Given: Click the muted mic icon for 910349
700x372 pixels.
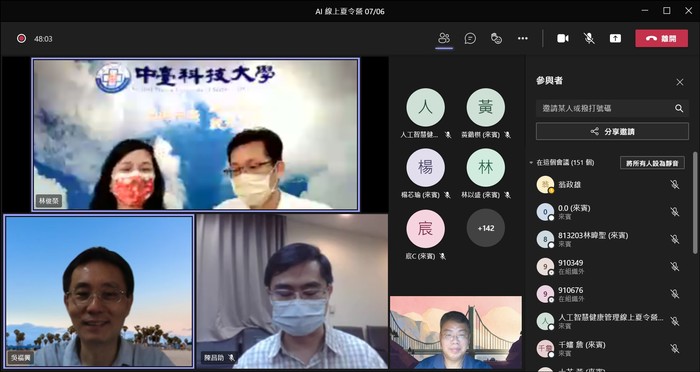Looking at the screenshot, I should 675,267.
